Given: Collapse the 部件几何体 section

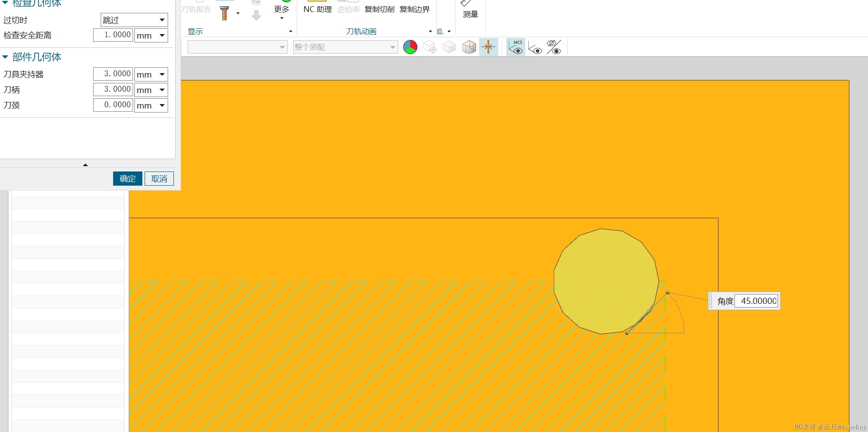Looking at the screenshot, I should tap(5, 57).
